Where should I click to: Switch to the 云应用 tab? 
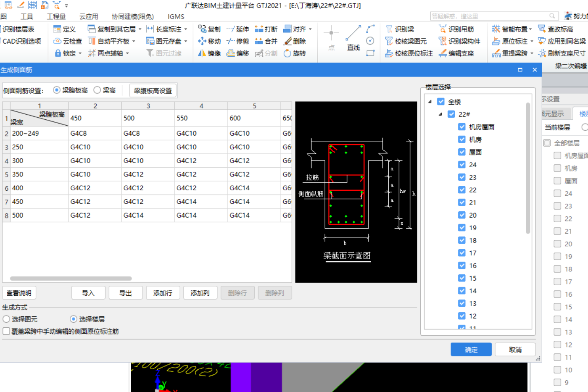tap(89, 16)
